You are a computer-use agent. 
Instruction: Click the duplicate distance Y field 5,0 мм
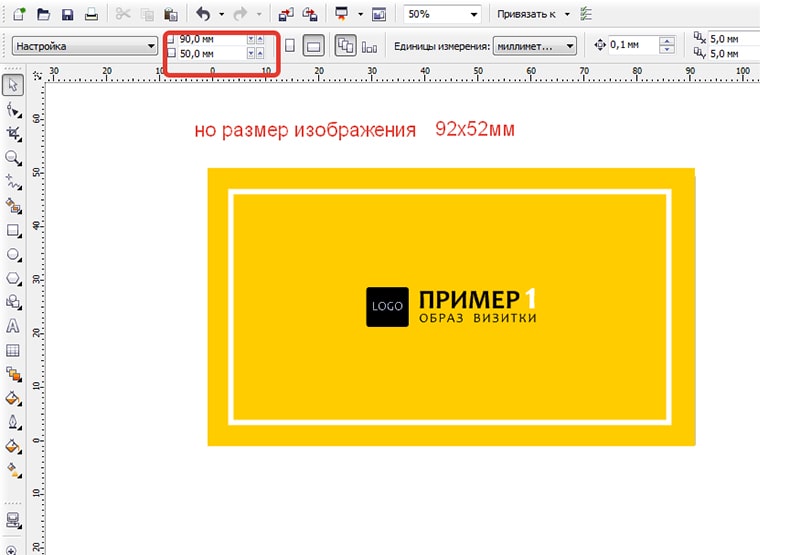[734, 53]
